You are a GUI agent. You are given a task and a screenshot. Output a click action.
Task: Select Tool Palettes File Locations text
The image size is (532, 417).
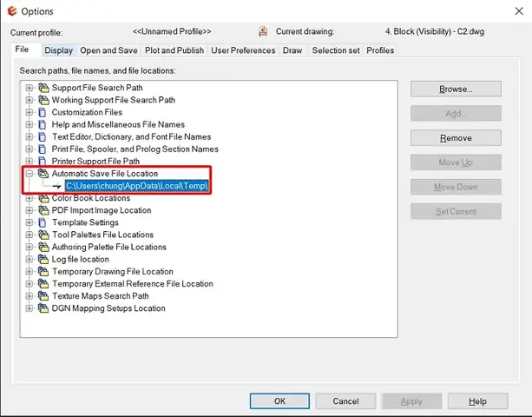coord(102,235)
